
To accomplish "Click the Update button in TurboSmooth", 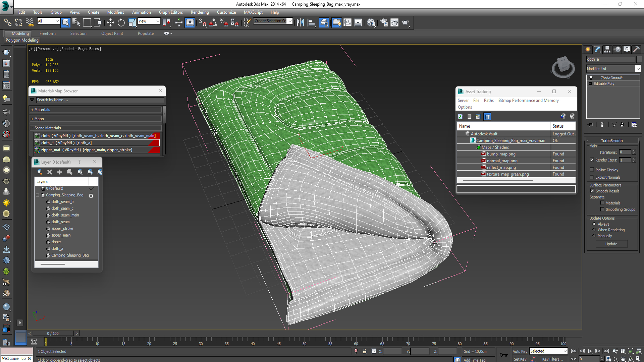I will [611, 244].
